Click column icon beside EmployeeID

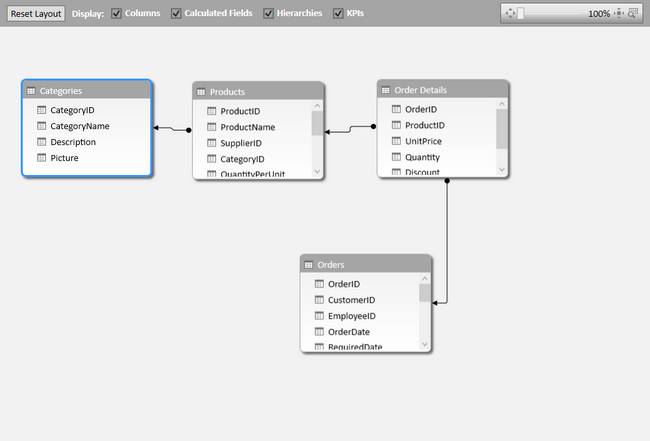319,316
